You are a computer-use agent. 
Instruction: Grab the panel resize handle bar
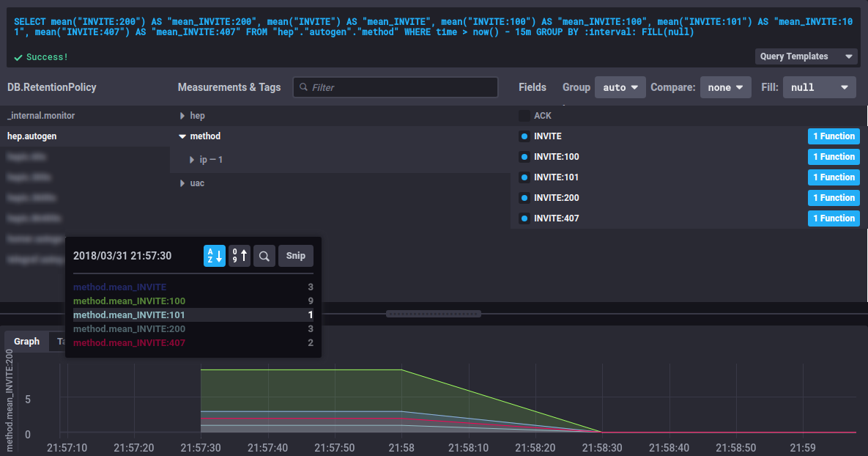click(434, 314)
